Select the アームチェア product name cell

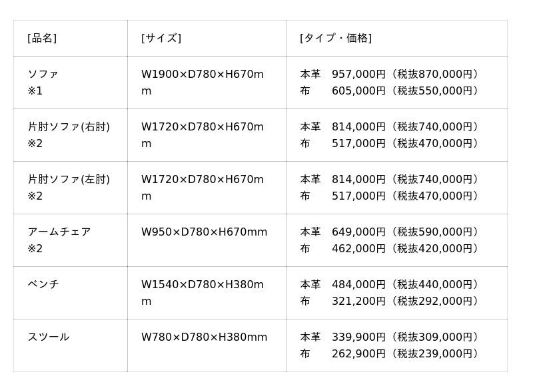[59, 232]
